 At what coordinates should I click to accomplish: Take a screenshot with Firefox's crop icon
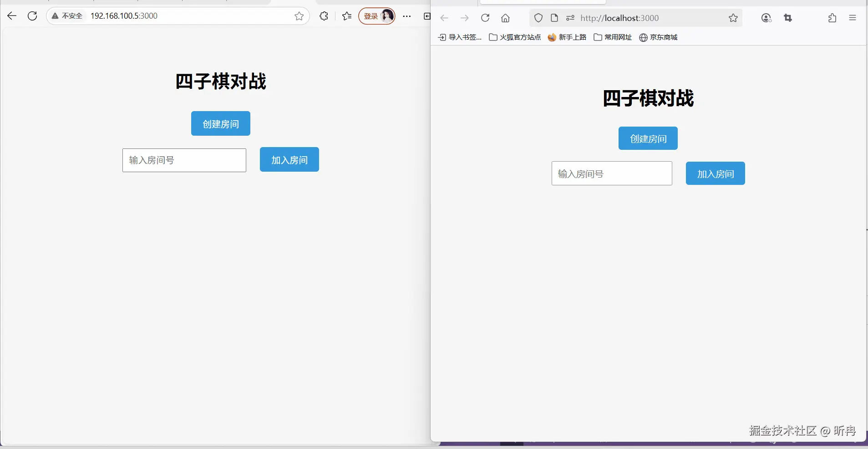[788, 18]
